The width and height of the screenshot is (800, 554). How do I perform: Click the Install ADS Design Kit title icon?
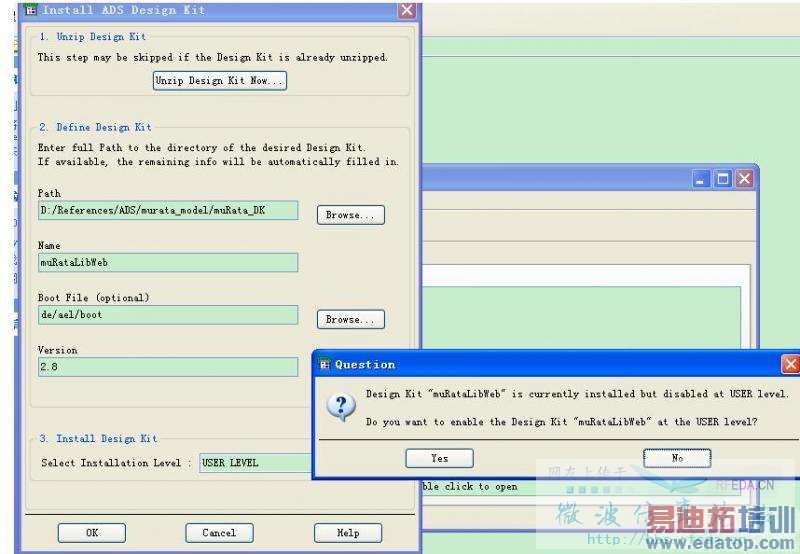click(31, 10)
